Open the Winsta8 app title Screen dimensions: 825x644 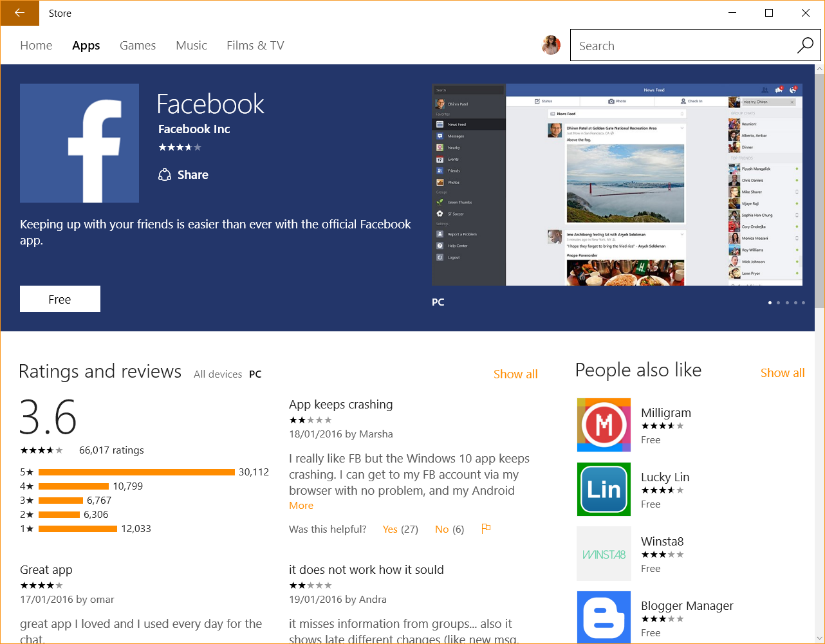pyautogui.click(x=662, y=541)
